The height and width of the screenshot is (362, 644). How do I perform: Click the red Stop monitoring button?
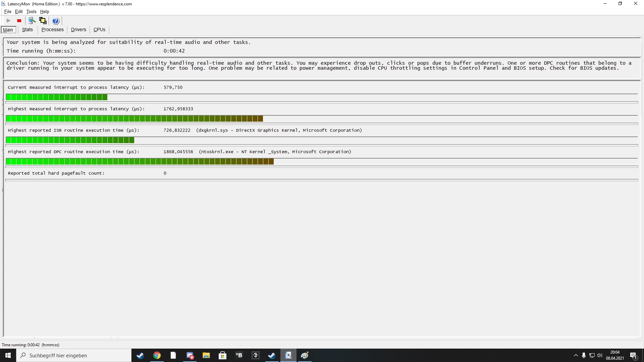[19, 21]
